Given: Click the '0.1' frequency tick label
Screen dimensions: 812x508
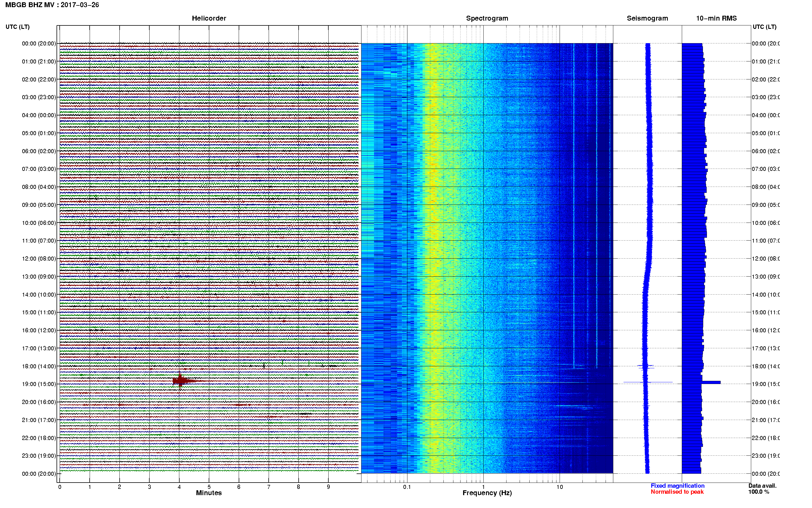Looking at the screenshot, I should (407, 487).
